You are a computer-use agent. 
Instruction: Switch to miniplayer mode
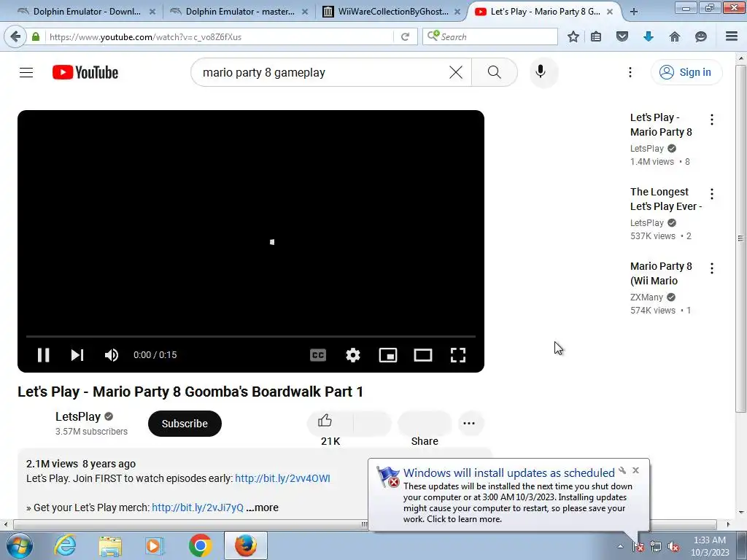click(x=388, y=355)
